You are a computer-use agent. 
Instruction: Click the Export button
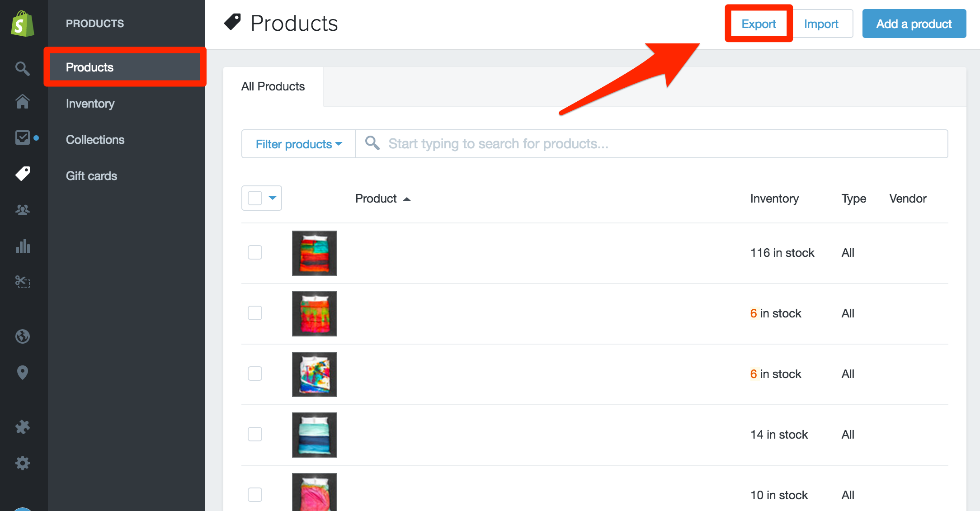pyautogui.click(x=759, y=24)
